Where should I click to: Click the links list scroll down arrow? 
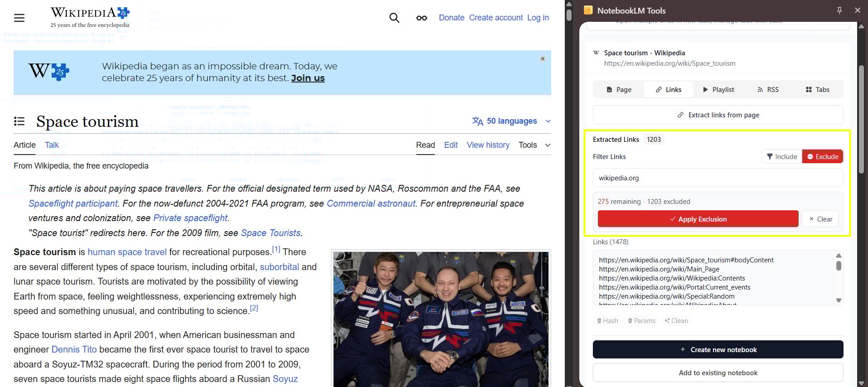click(839, 300)
